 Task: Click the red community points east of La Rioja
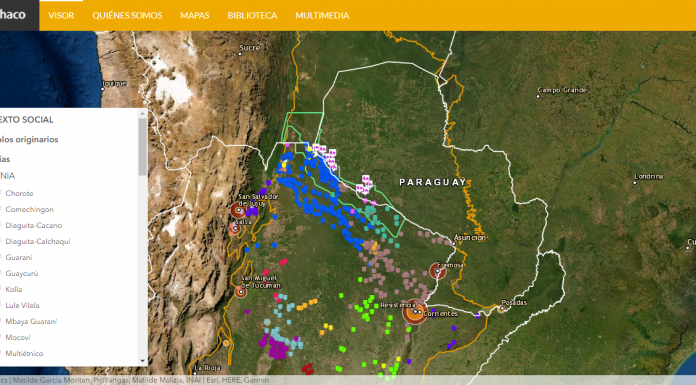308,369
